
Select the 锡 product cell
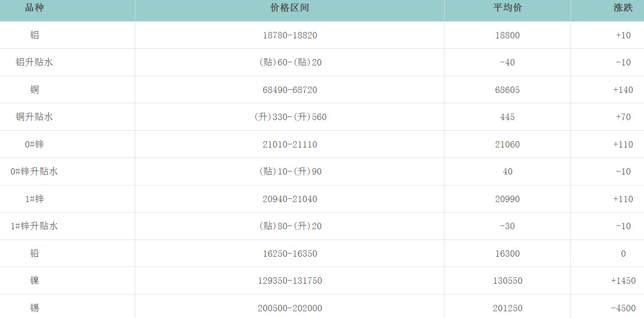[35, 308]
